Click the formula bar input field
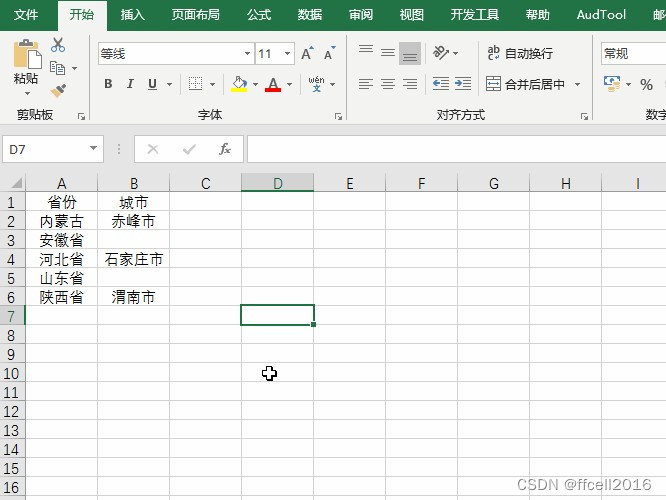Viewport: 666px width, 500px height. pos(456,149)
